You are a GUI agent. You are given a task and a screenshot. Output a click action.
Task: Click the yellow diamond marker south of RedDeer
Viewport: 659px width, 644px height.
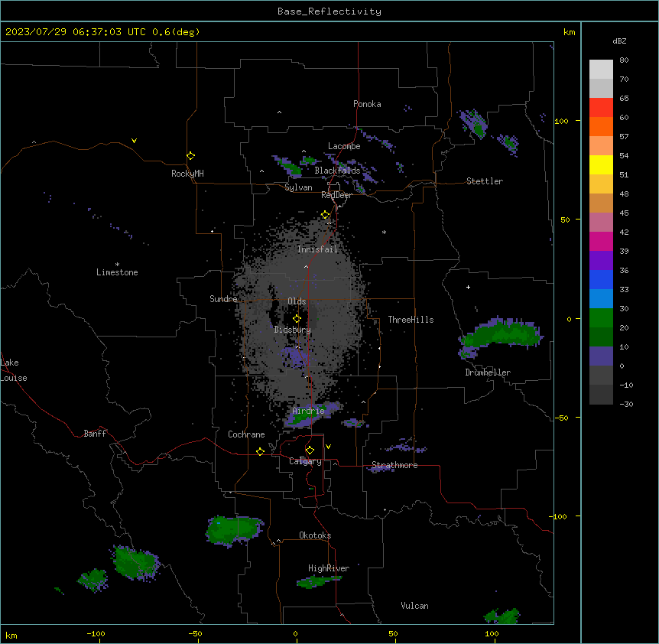pyautogui.click(x=326, y=215)
